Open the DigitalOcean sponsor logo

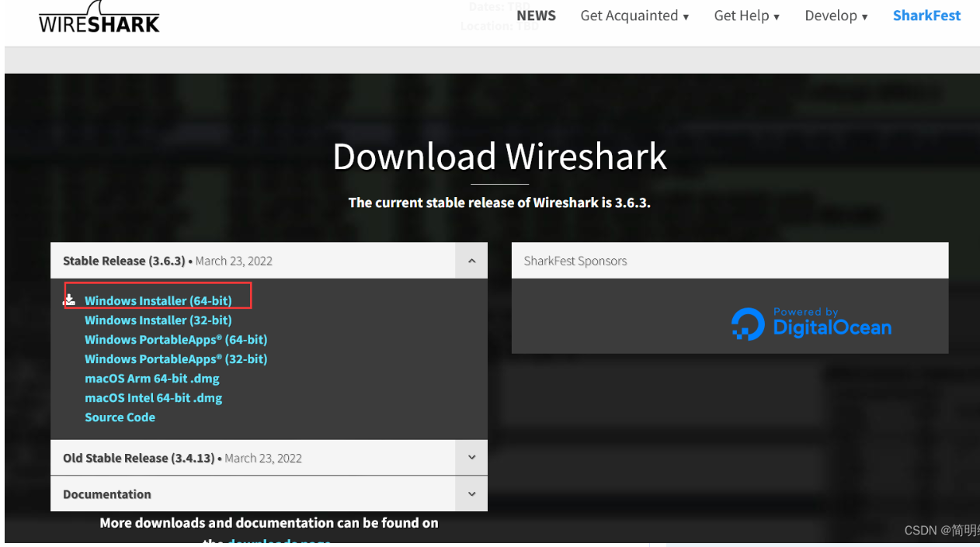coord(811,323)
